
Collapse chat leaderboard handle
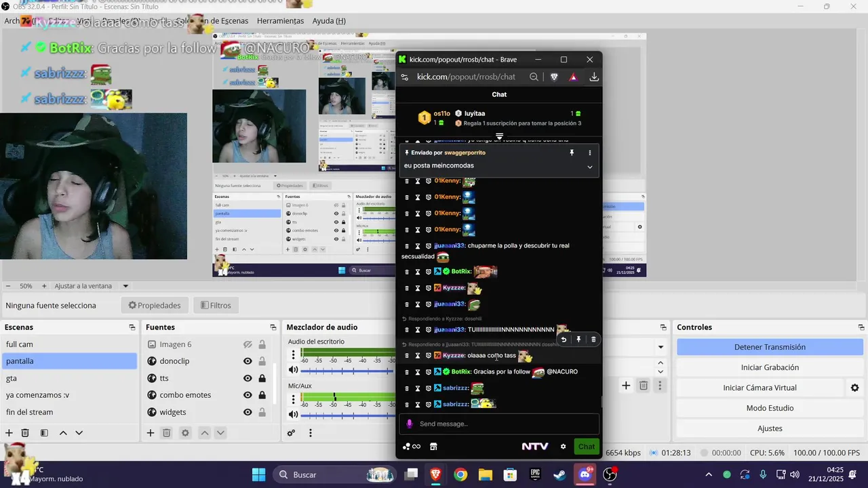point(499,136)
